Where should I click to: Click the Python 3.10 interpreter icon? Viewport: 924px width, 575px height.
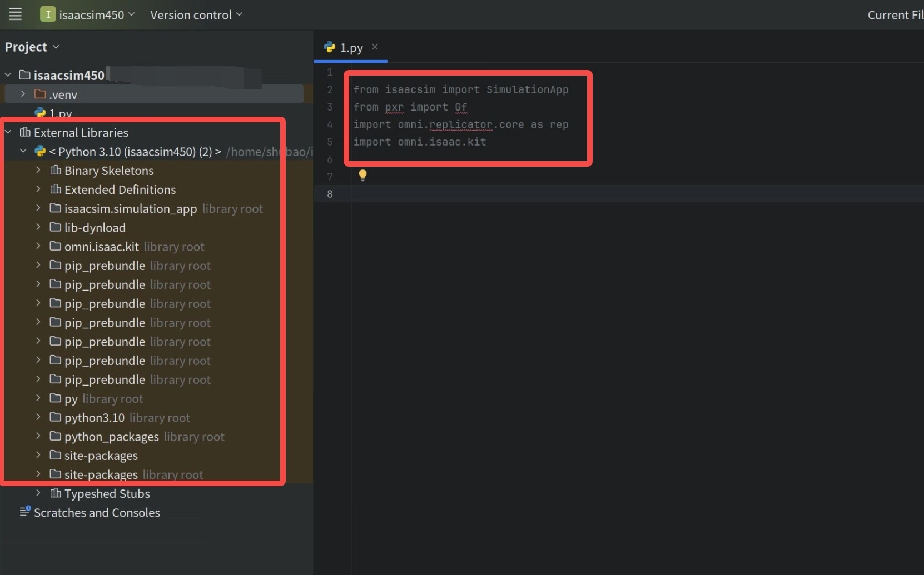(x=40, y=151)
